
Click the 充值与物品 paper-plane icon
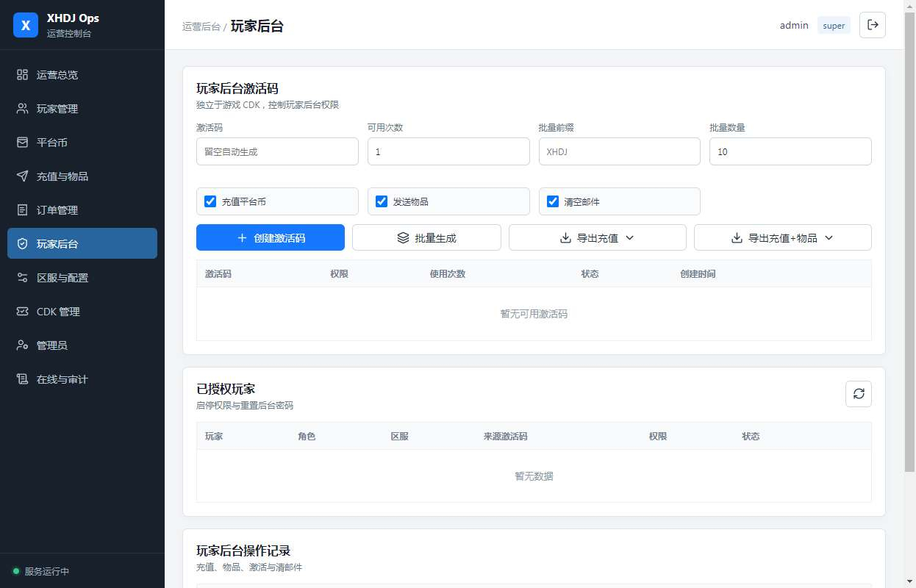click(22, 176)
